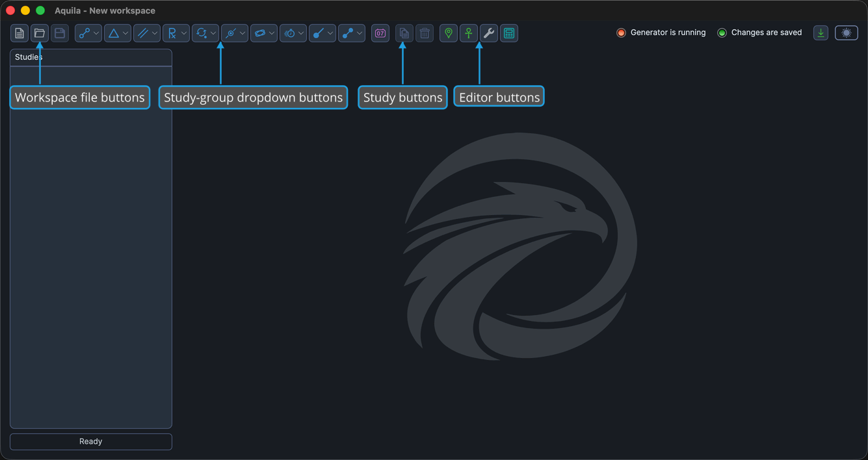Click the green Changes saved indicator light
The image size is (868, 460).
(722, 32)
